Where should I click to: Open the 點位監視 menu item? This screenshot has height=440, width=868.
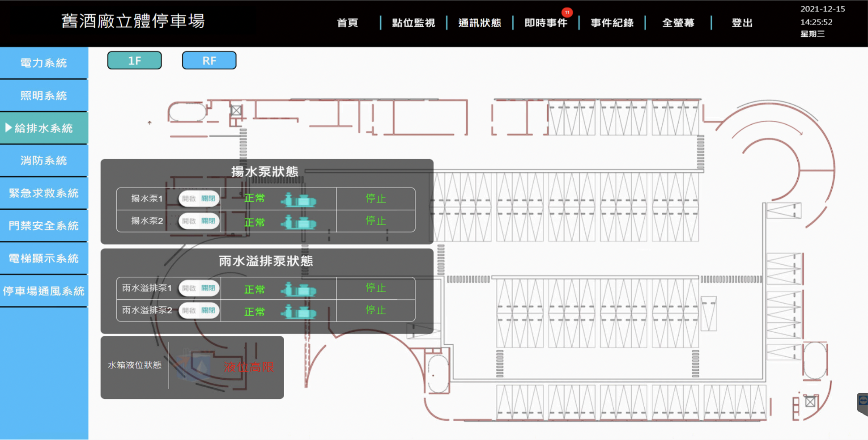click(x=413, y=23)
